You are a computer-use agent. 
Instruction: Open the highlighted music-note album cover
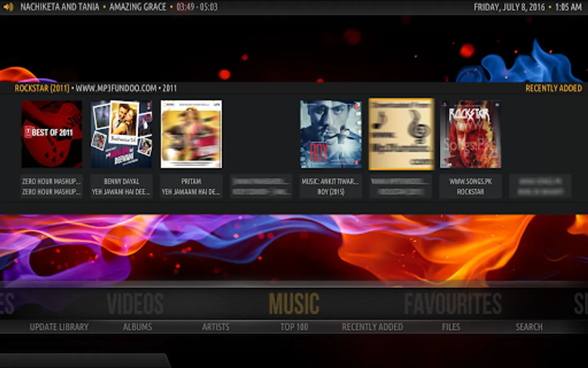click(401, 134)
